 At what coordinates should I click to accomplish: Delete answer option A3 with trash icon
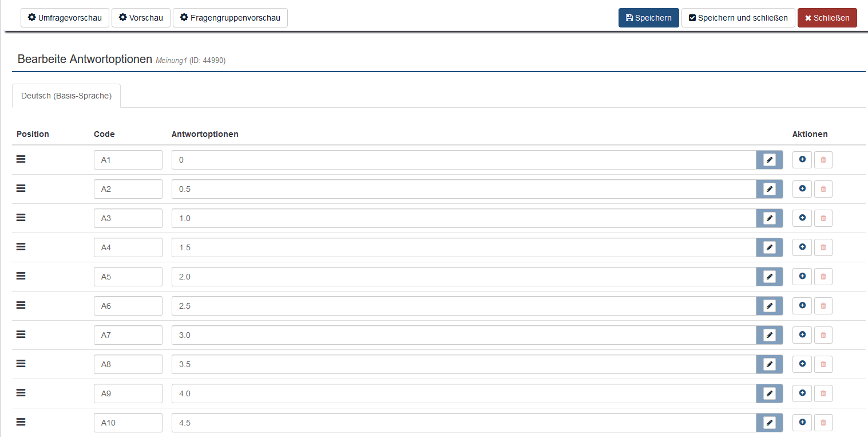823,218
